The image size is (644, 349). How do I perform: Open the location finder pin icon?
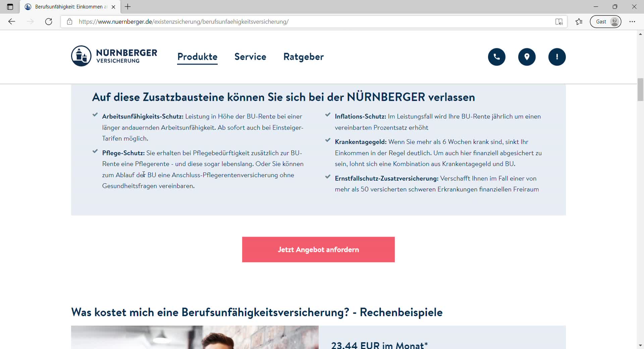pyautogui.click(x=527, y=57)
